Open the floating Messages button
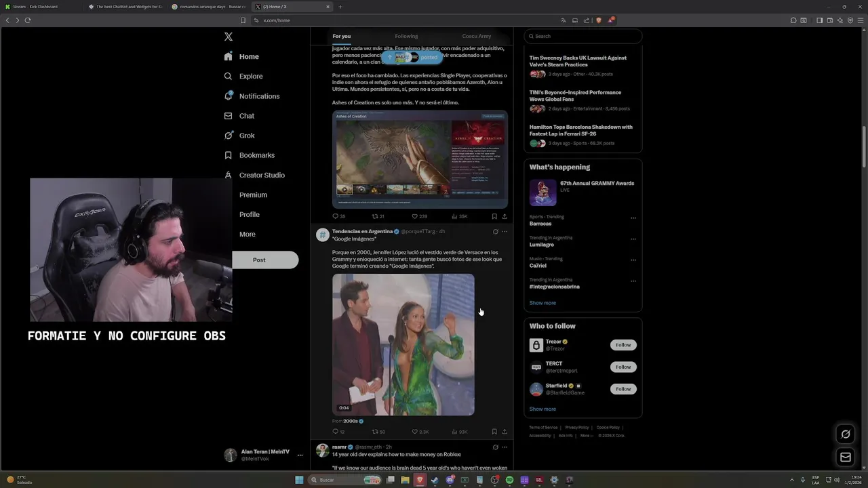This screenshot has height=488, width=868. (846, 457)
